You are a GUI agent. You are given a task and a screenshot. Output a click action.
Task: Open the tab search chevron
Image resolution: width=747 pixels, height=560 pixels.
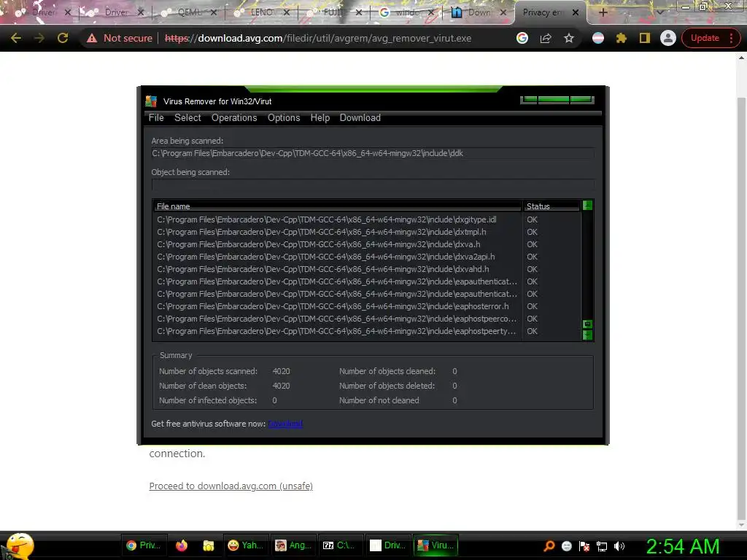click(659, 12)
